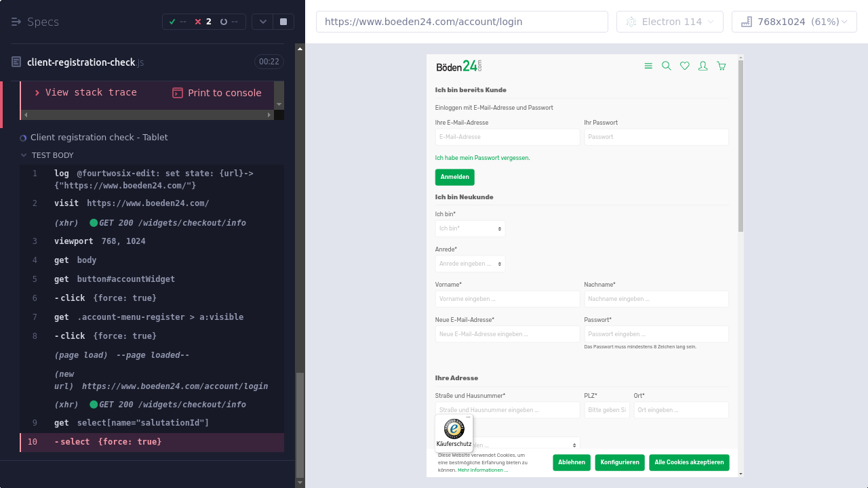868x488 pixels.
Task: Select the failed select command log row
Action: click(152, 442)
